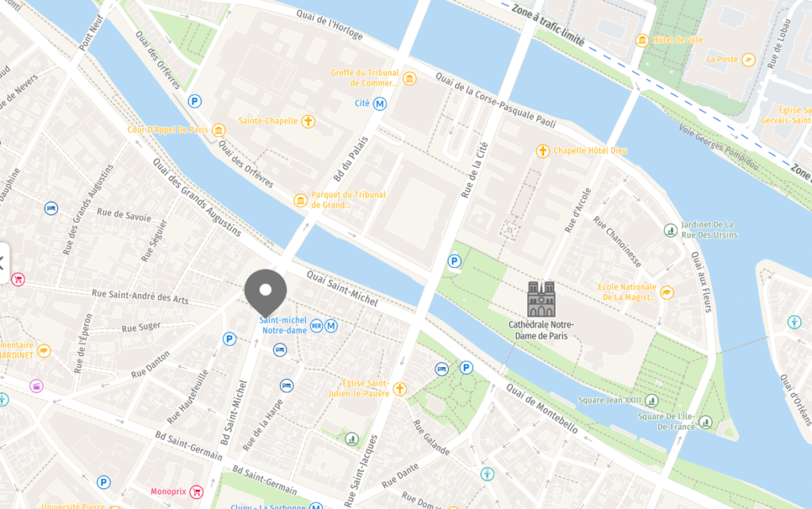Open the Greffe du Tribunal de Commerce icon

coord(409,78)
